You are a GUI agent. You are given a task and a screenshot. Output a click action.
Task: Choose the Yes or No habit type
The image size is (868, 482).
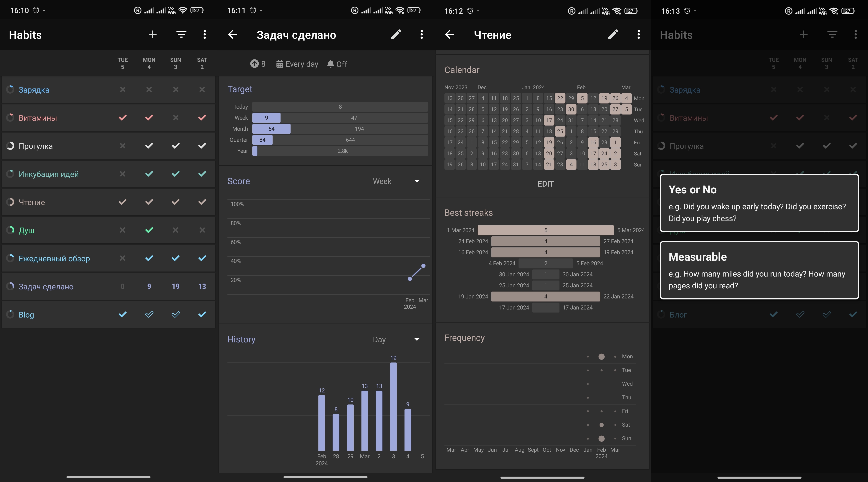click(759, 203)
